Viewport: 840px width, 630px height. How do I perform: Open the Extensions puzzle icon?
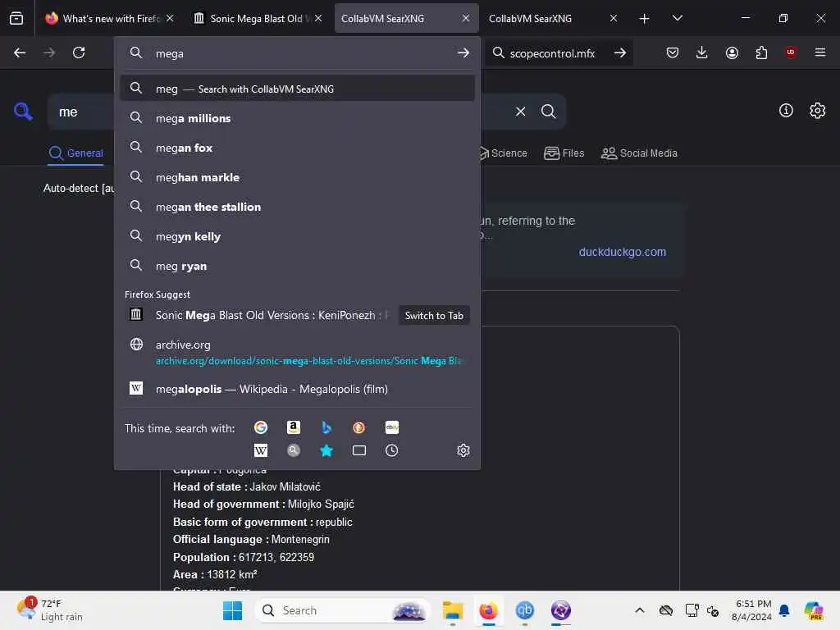tap(761, 52)
